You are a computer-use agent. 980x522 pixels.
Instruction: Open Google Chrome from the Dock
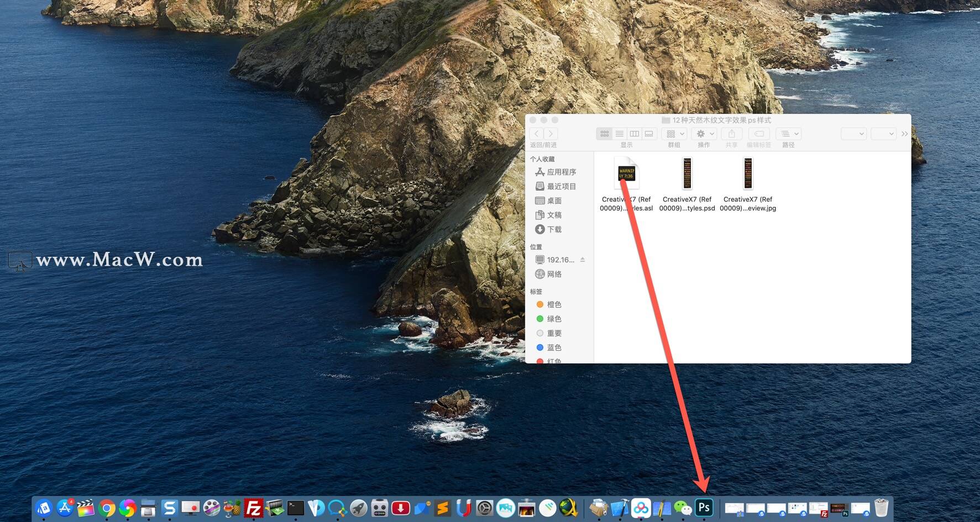[x=107, y=508]
